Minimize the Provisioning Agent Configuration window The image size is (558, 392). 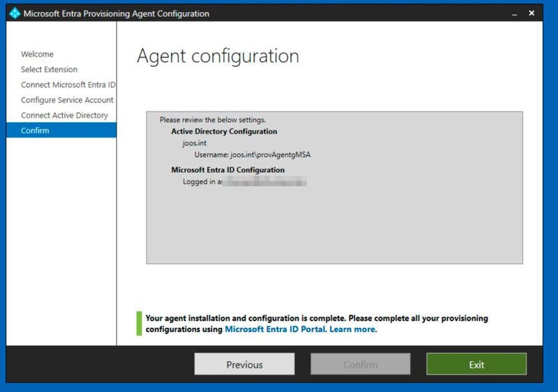[x=514, y=13]
